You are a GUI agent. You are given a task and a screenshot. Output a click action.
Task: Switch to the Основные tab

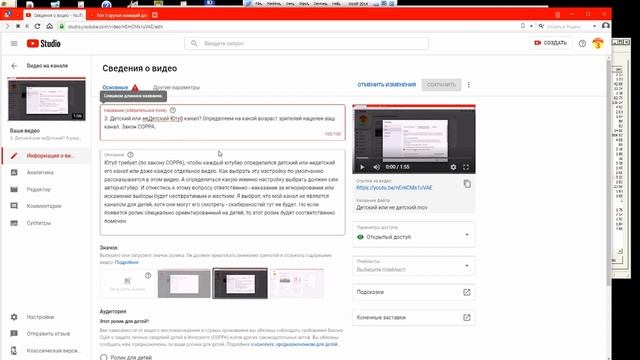[x=115, y=87]
